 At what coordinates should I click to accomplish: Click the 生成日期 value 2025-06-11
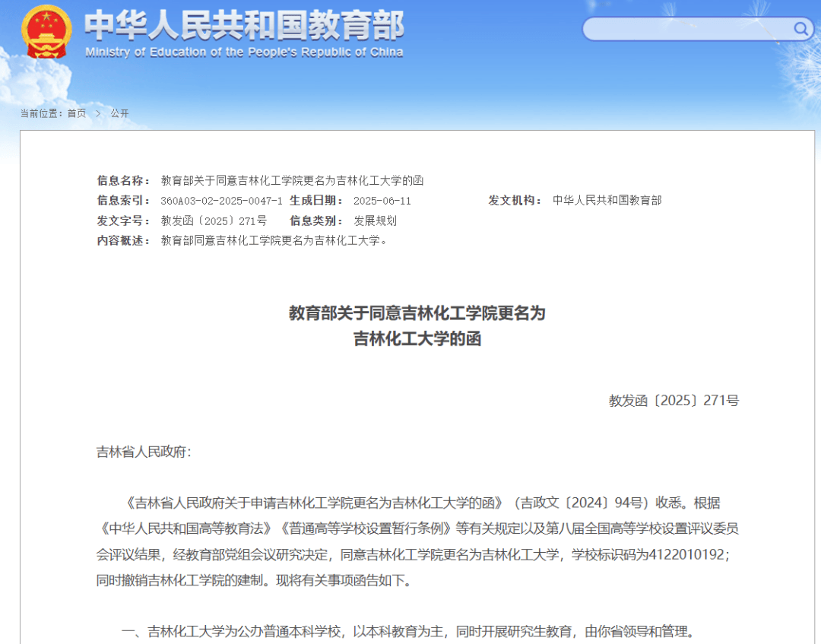[x=382, y=201]
